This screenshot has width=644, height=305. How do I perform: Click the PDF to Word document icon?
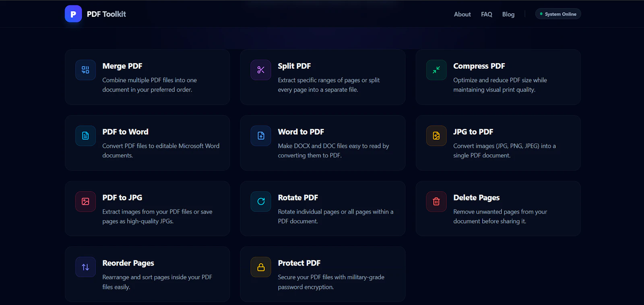(x=85, y=136)
